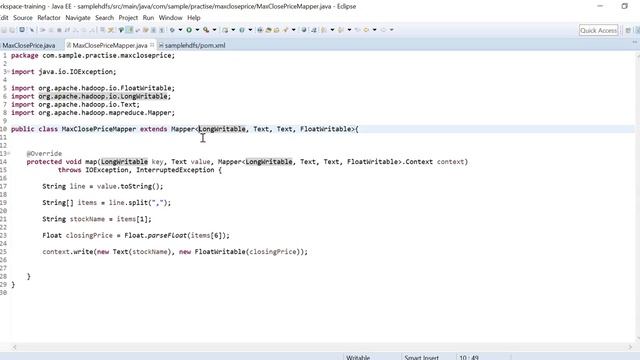Close the MaxClosePriceMapper.java tab
Viewport: 640px width, 360px height.
(x=152, y=45)
